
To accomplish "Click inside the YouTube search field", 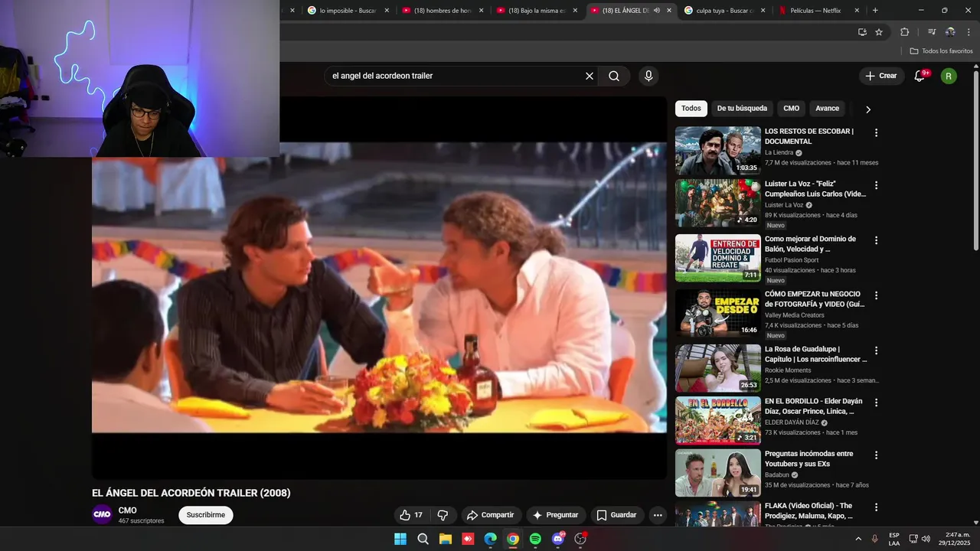I will coord(452,76).
